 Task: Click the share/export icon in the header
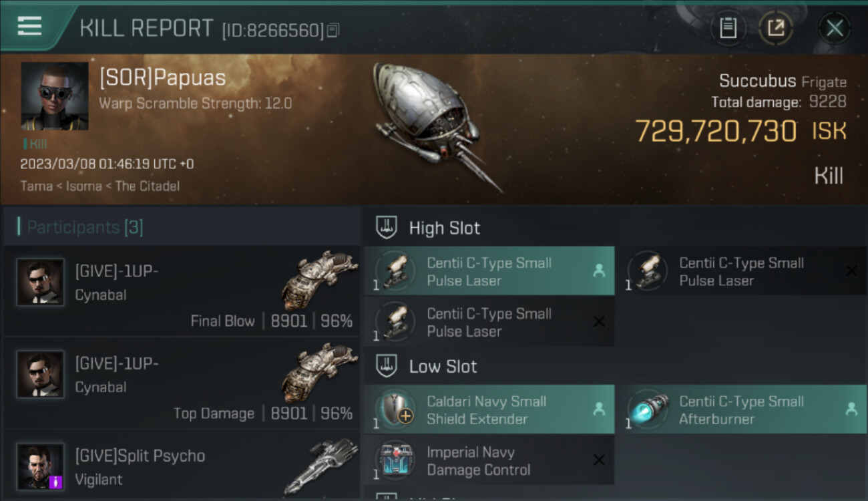776,28
